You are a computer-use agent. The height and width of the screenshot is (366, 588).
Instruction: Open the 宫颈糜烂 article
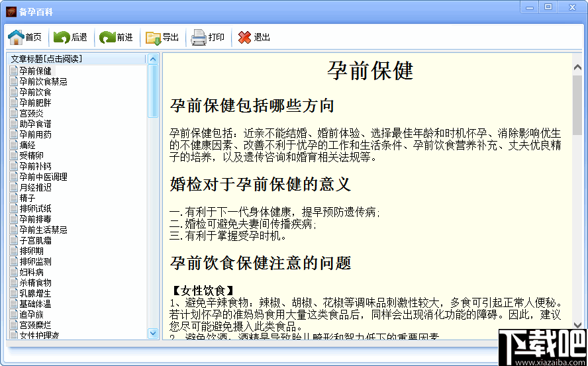tap(35, 325)
